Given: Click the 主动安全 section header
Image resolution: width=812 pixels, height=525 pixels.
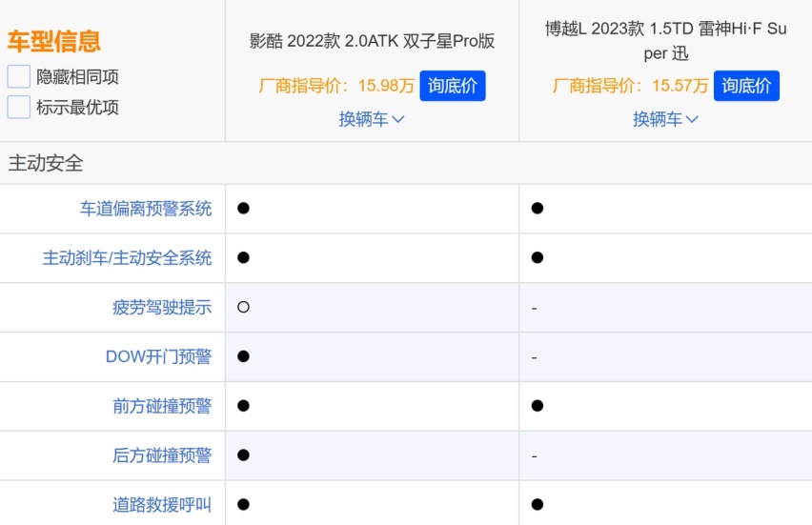Looking at the screenshot, I should (x=46, y=163).
